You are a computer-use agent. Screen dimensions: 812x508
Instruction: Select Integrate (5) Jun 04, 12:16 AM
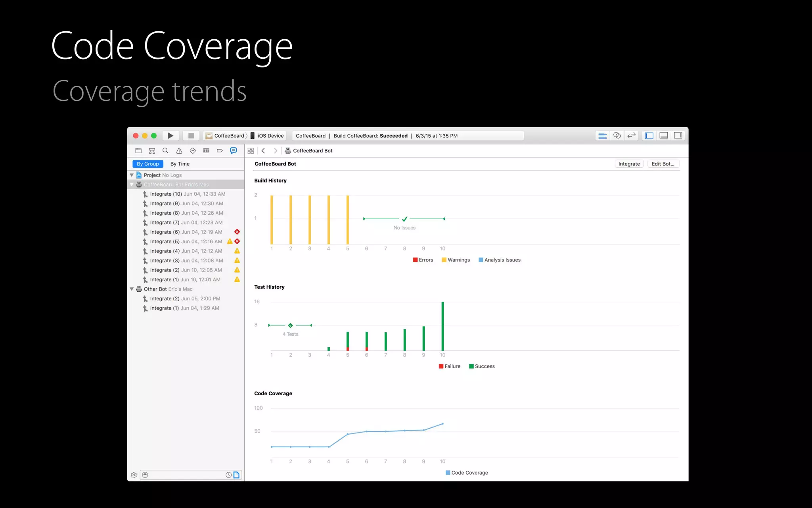point(186,242)
